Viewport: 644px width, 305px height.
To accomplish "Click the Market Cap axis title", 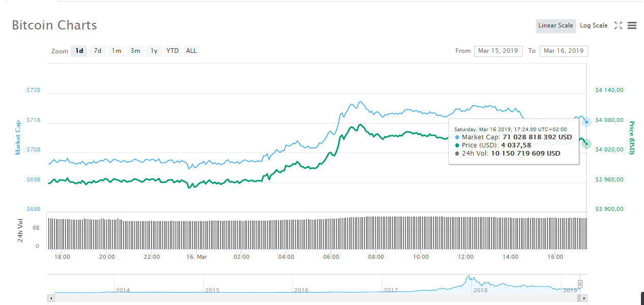I will (18, 137).
